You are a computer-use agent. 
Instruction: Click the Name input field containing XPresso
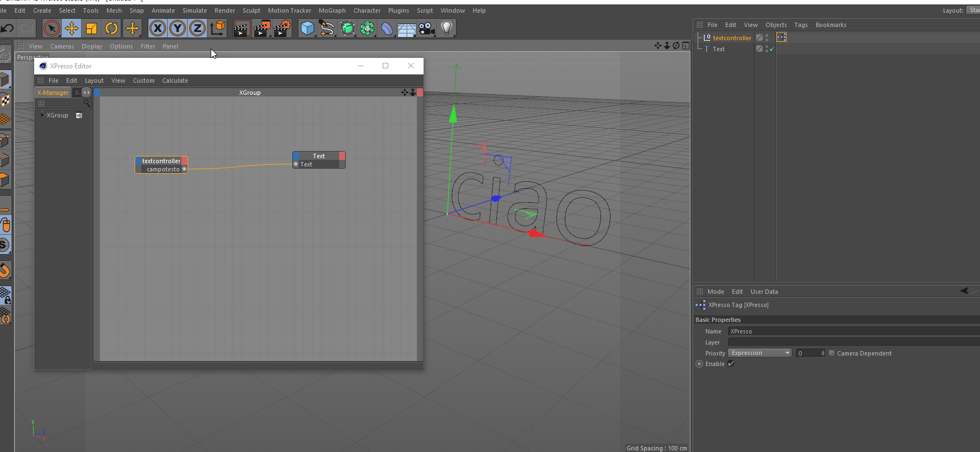854,331
